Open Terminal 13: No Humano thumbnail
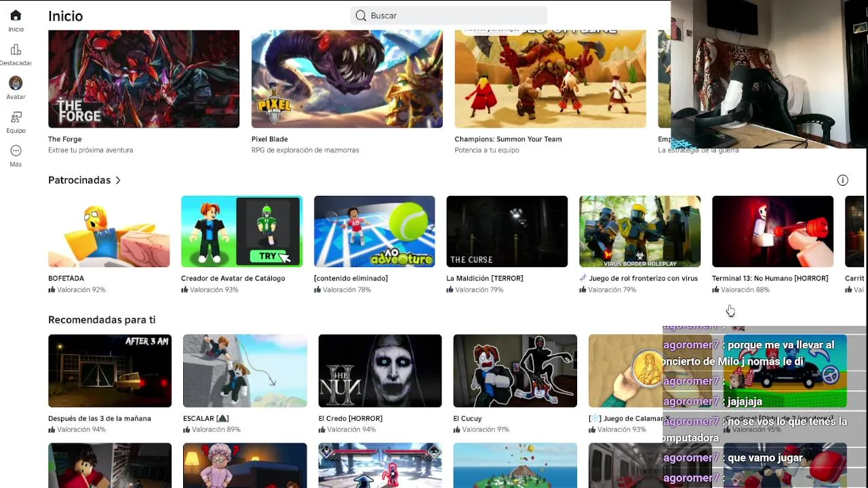This screenshot has width=868, height=488. (772, 232)
